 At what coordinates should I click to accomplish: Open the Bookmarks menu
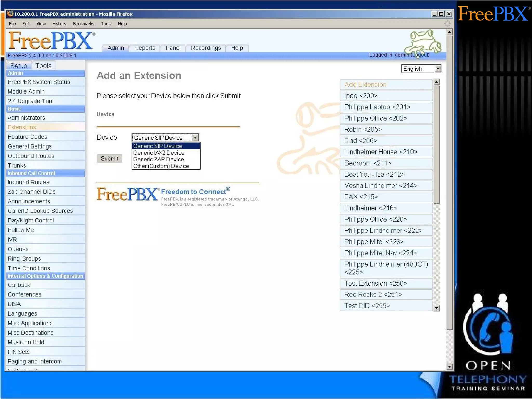click(x=83, y=24)
